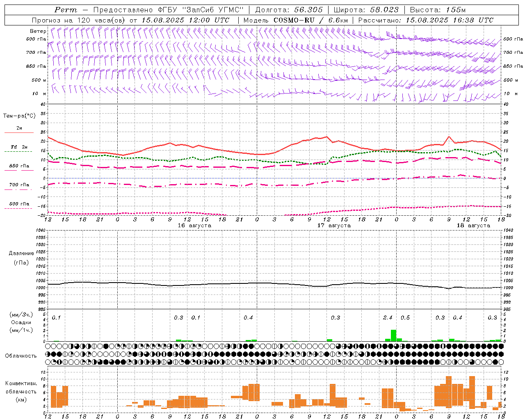
Task: Click the green dashed "Td 2м" legend line
Action: click(18, 152)
